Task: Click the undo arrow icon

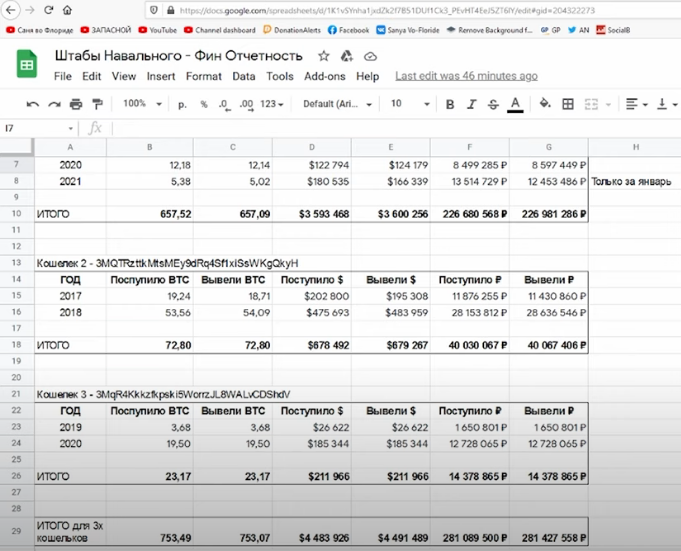Action: tap(33, 104)
